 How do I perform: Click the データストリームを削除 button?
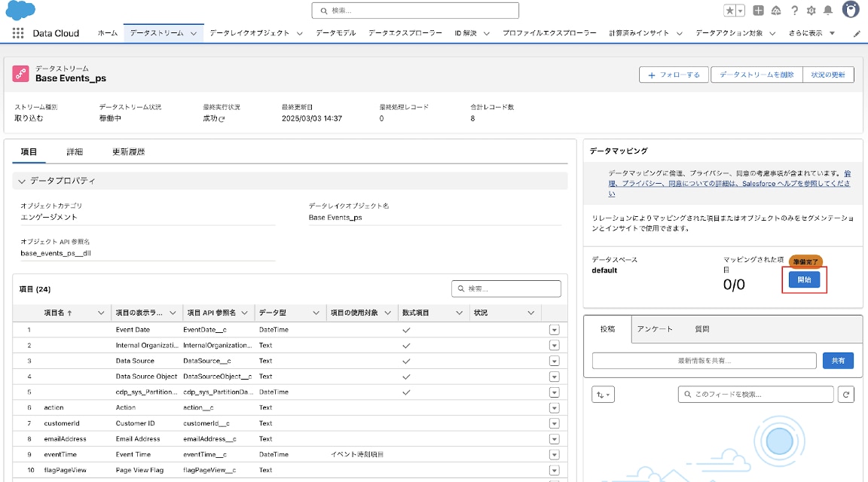coord(756,75)
